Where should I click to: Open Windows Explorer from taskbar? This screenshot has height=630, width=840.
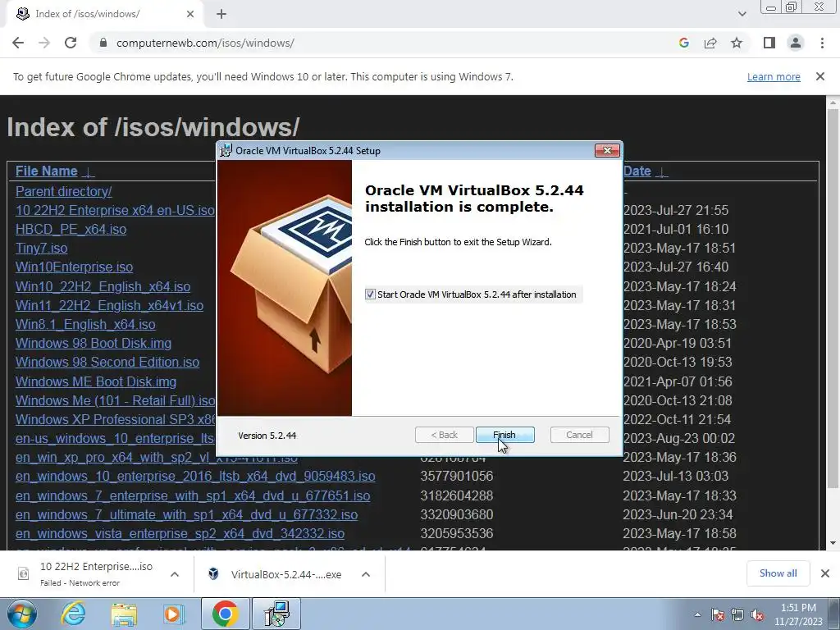[124, 614]
